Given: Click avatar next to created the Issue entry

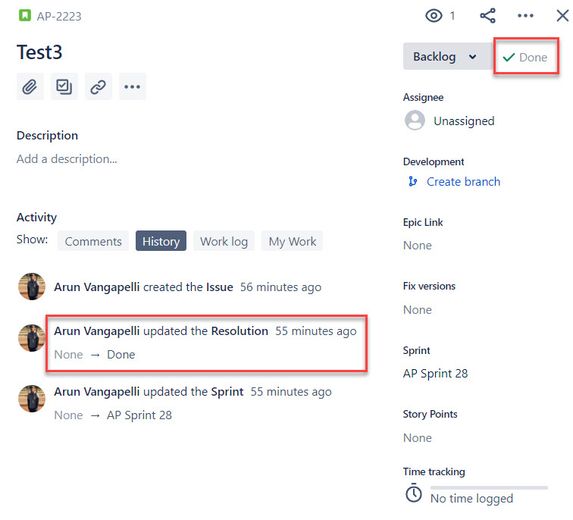Looking at the screenshot, I should (x=32, y=286).
